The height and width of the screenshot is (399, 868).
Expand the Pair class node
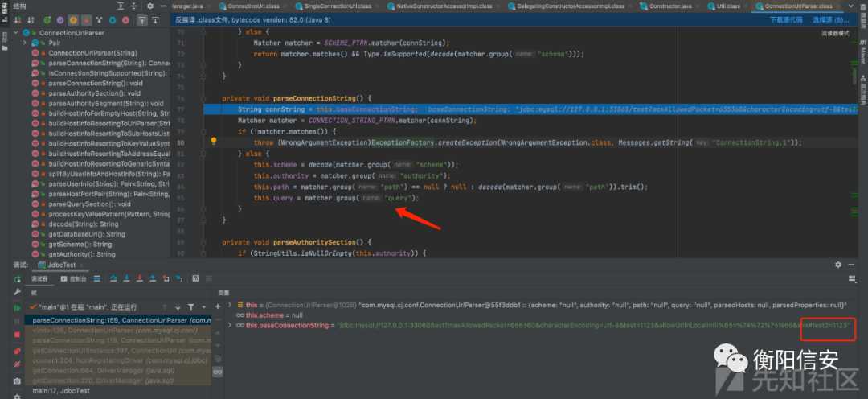click(x=25, y=43)
